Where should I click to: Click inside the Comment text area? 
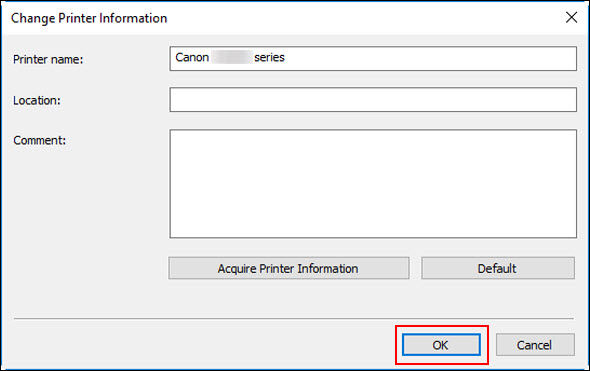point(373,184)
